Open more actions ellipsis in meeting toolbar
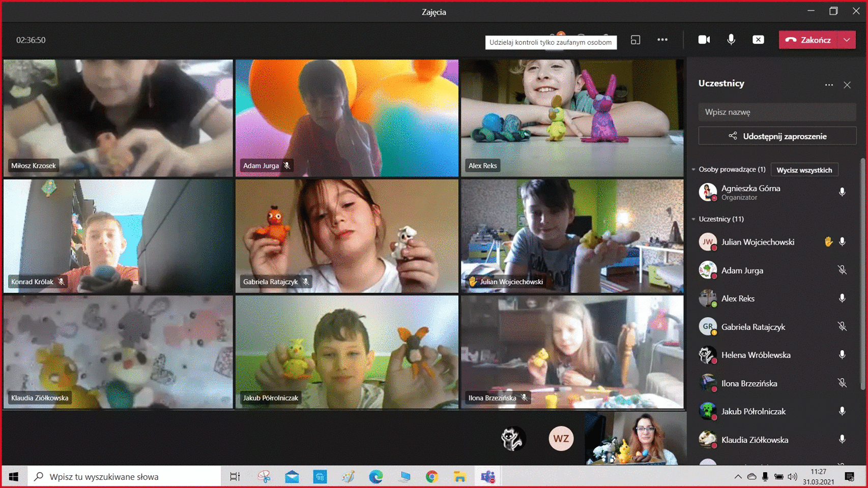Image resolution: width=868 pixels, height=488 pixels. (x=662, y=40)
